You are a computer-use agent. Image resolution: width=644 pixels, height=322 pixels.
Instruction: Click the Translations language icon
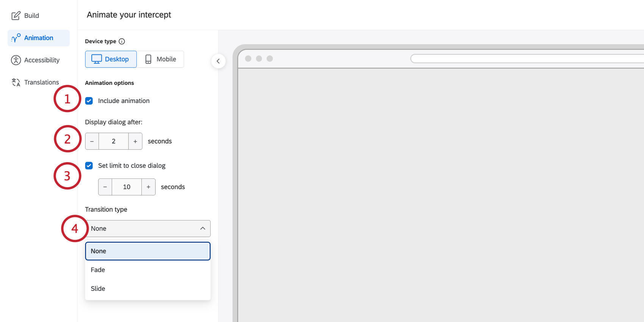point(16,82)
